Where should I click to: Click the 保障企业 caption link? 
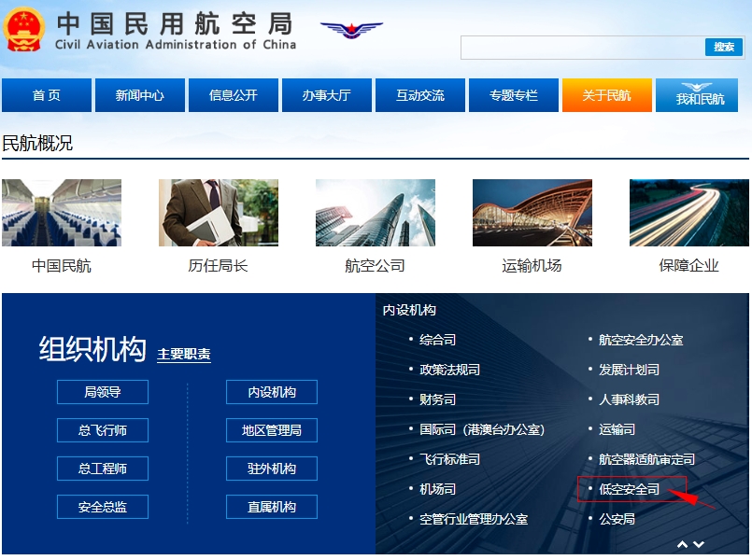688,265
